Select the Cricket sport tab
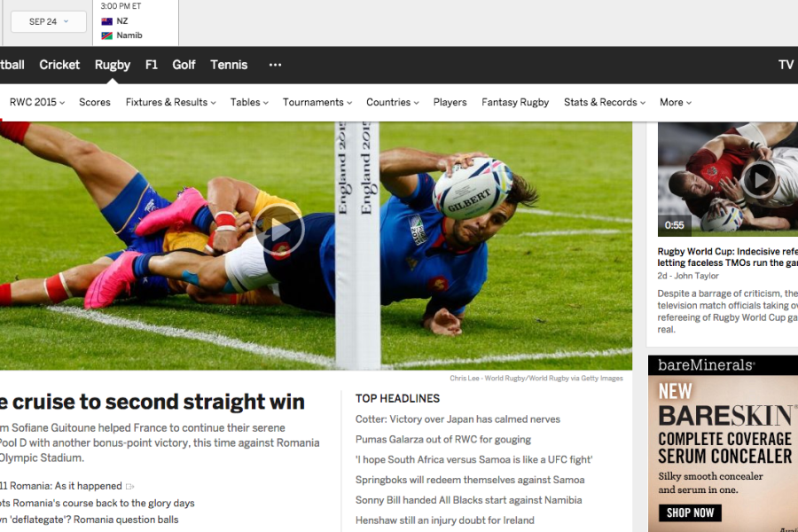This screenshot has width=798, height=532. pos(59,65)
